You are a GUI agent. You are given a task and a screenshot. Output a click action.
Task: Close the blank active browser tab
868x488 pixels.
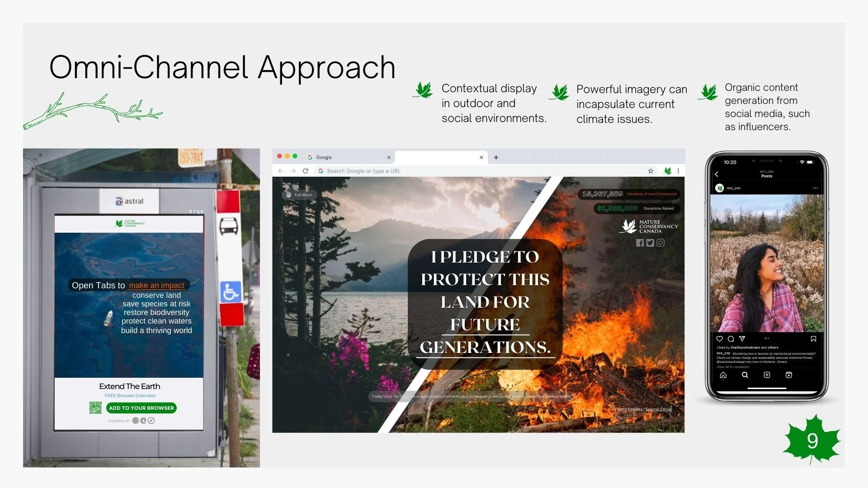coord(481,157)
